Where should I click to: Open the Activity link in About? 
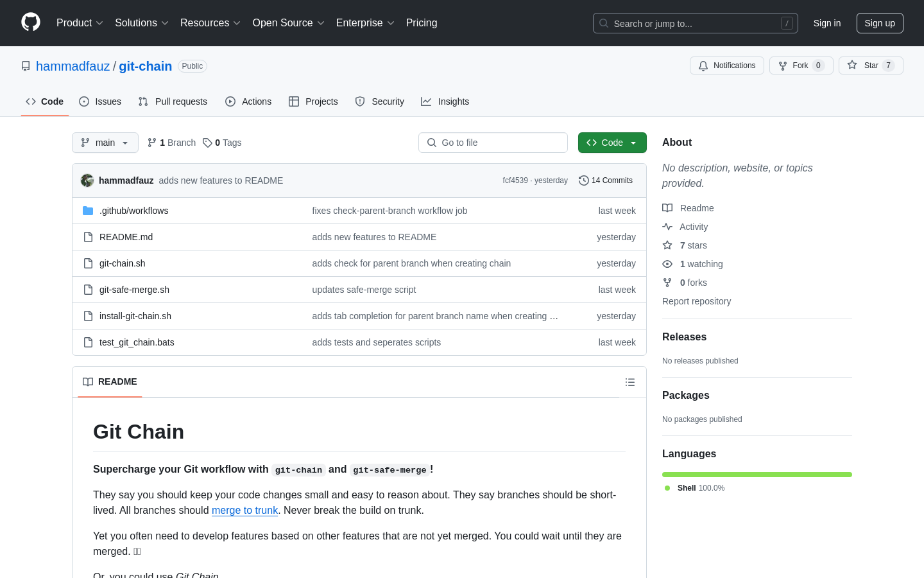[x=685, y=227]
